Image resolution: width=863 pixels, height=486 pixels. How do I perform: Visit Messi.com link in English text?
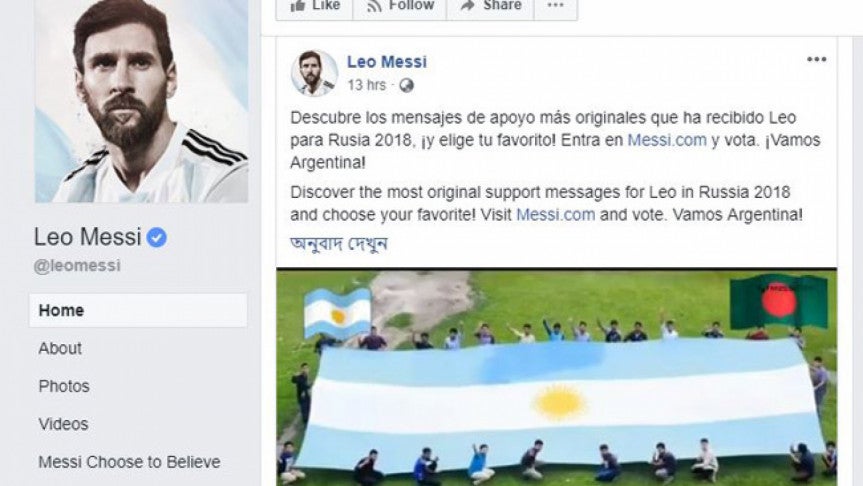coord(555,214)
